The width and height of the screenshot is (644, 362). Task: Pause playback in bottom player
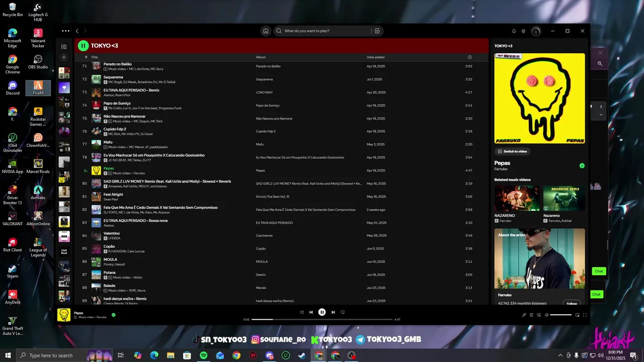322,312
